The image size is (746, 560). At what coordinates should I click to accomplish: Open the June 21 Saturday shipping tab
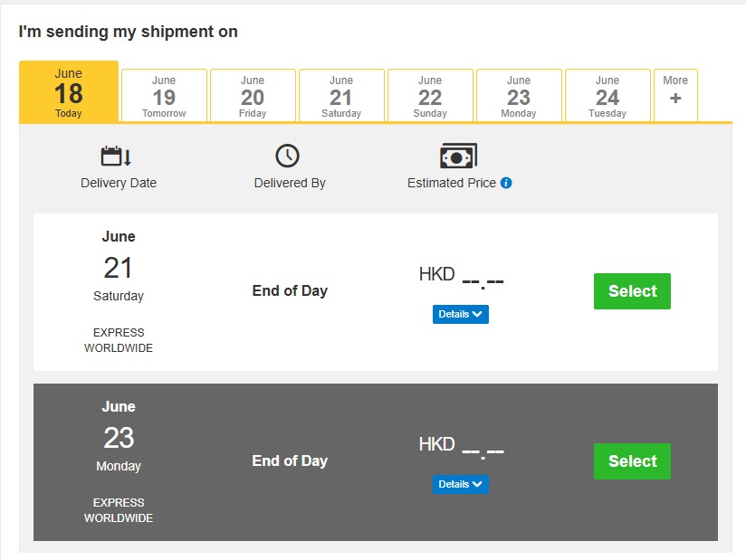pyautogui.click(x=341, y=96)
